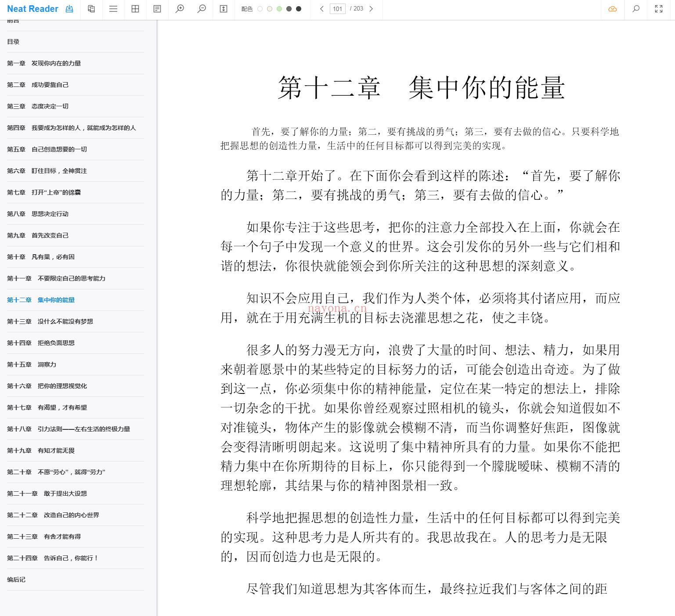Open 第十一章 不要限定自己的思考能力
This screenshot has width=675, height=616.
tap(76, 278)
